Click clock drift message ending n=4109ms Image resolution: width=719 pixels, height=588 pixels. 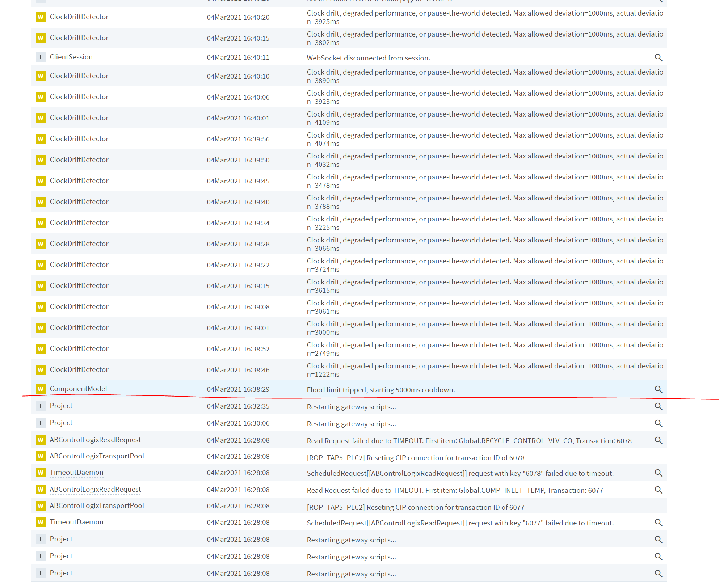coord(485,118)
